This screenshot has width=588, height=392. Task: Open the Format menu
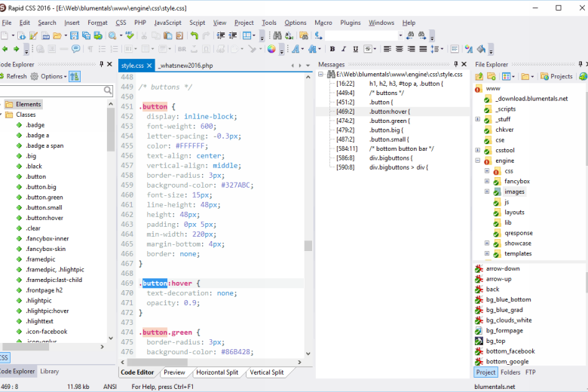[97, 23]
